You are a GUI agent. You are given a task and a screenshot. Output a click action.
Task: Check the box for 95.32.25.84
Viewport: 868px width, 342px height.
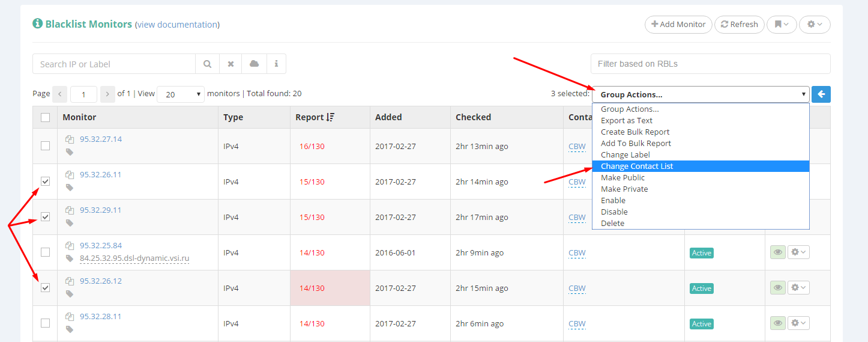pyautogui.click(x=45, y=252)
